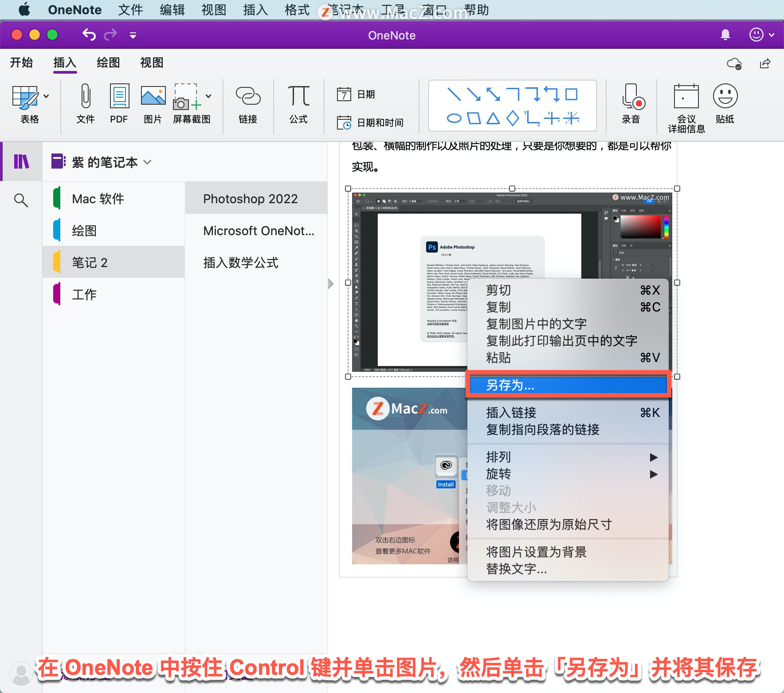The image size is (784, 693).
Task: Choose 复制图片中的文字 in context menu
Action: pos(568,324)
